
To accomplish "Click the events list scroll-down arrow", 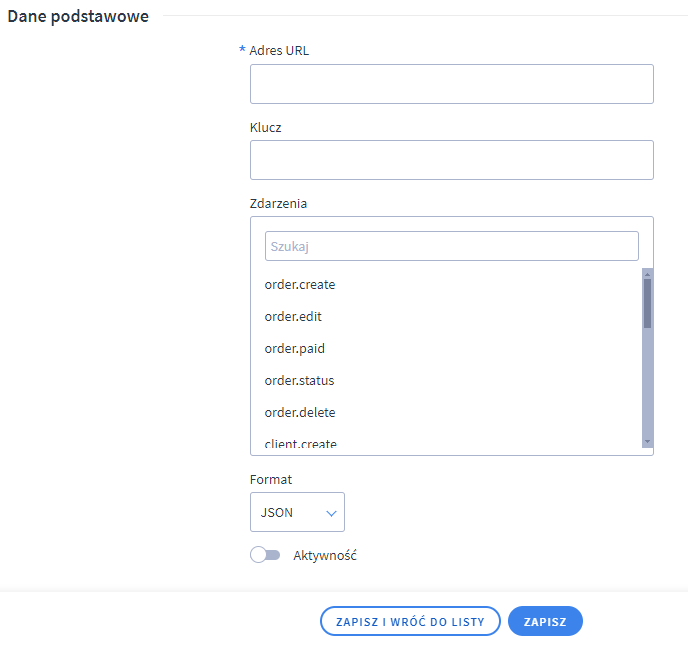I will [648, 441].
